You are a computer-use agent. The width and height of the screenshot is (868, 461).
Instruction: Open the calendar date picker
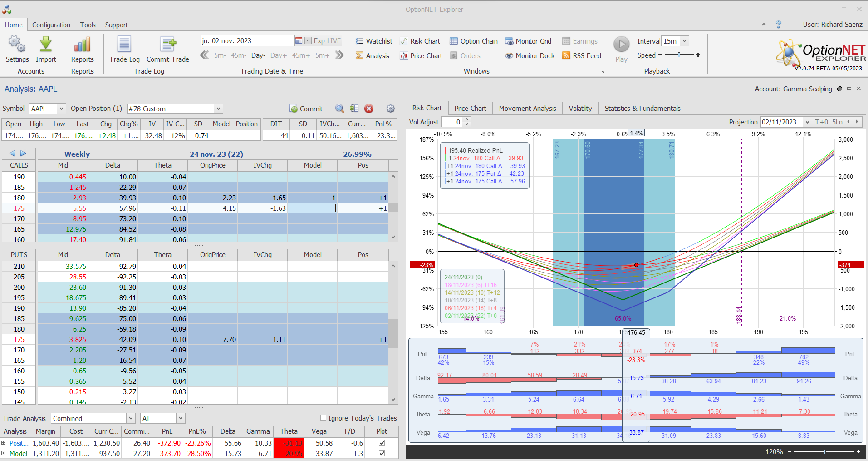[299, 41]
